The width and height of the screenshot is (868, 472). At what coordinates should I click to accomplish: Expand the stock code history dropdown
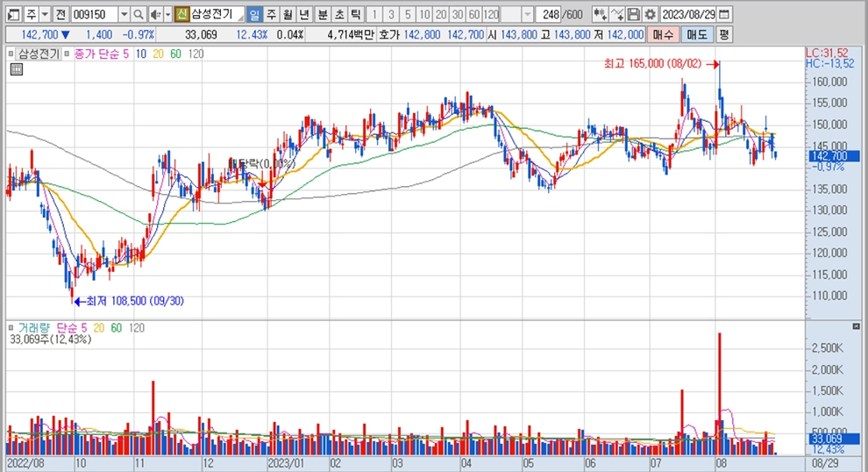[x=123, y=15]
